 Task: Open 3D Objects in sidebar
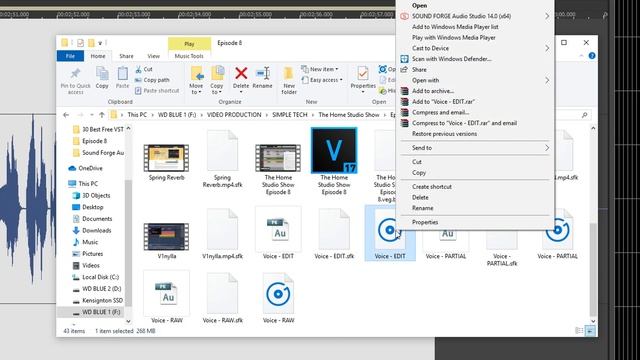pyautogui.click(x=91, y=196)
